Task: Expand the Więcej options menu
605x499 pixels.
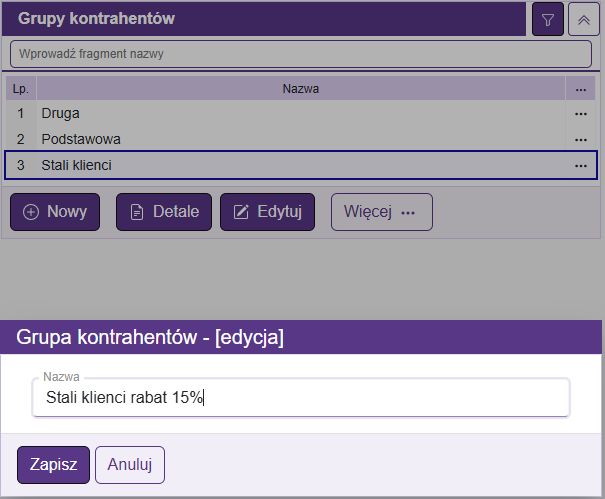Action: [382, 212]
